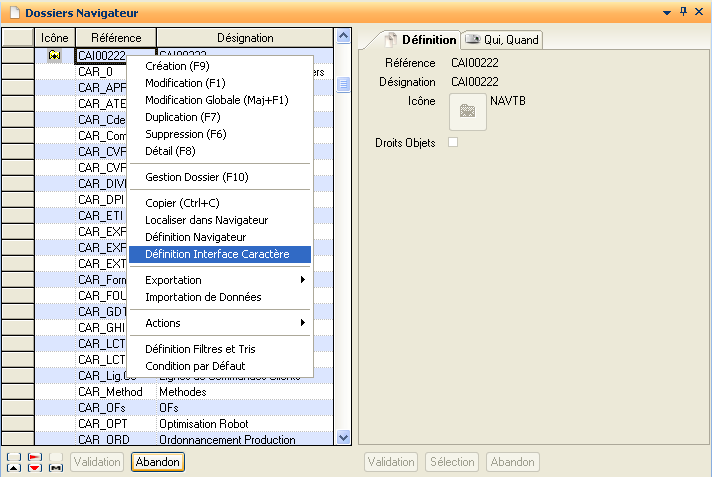The image size is (712, 477).
Task: Click the red move-down icon at bottom left
Action: pos(35,467)
